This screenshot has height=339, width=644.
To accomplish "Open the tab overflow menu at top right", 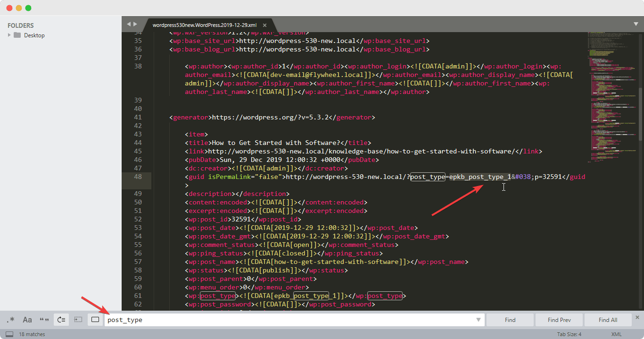I will pyautogui.click(x=636, y=24).
